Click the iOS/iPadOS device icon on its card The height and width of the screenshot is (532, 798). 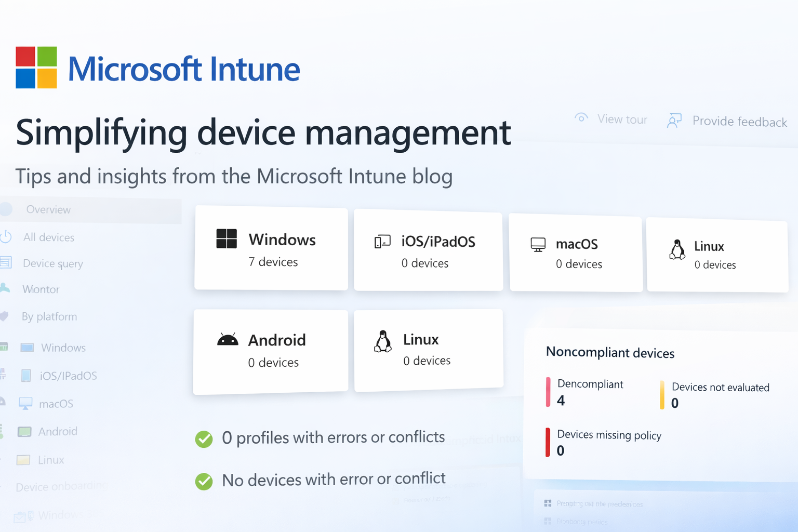pyautogui.click(x=381, y=241)
